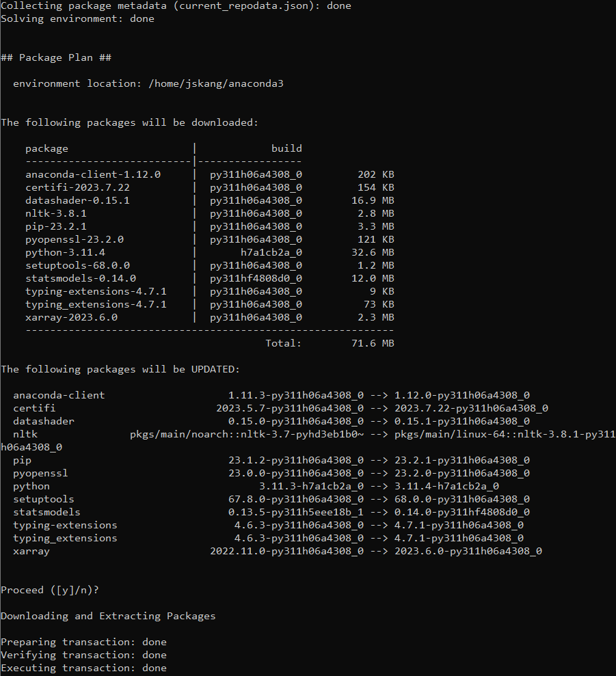Screen dimensions: 616x676
Task: Click new xarray version '2023.6.0-py311h06a4308_0'
Action: (x=468, y=552)
